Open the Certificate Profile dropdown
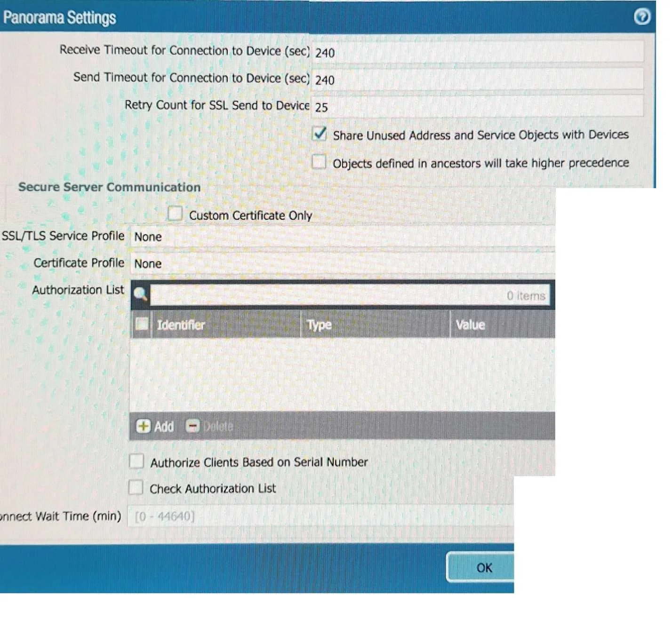 [343, 263]
